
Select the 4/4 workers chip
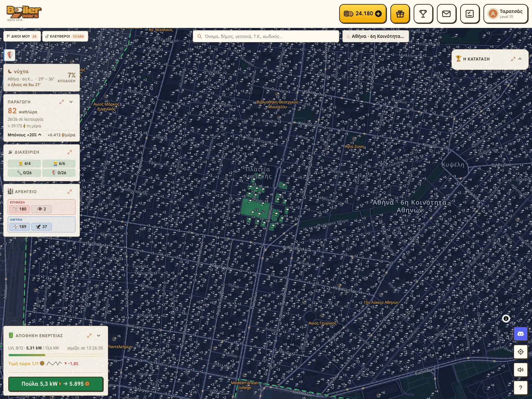pyautogui.click(x=24, y=164)
